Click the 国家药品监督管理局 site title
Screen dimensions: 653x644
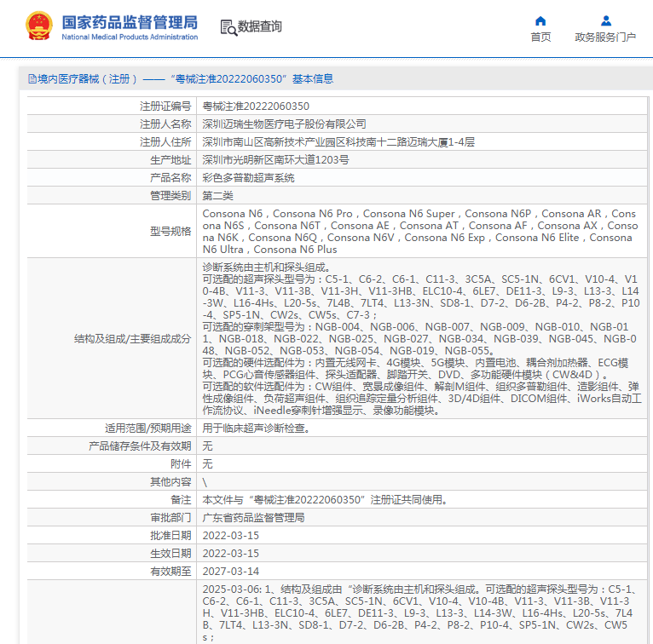pos(130,22)
